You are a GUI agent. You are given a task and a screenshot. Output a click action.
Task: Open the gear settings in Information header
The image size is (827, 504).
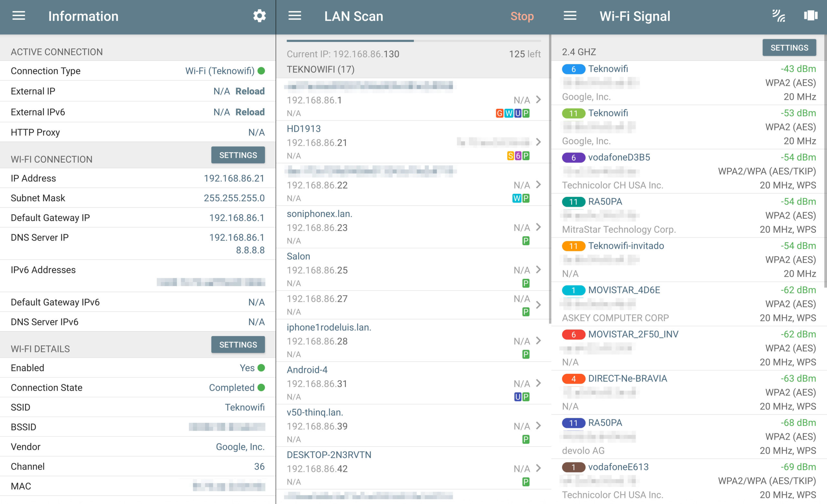coord(259,16)
